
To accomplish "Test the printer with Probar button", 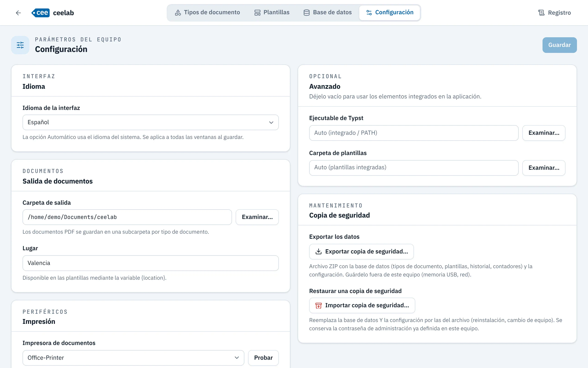I will (263, 357).
